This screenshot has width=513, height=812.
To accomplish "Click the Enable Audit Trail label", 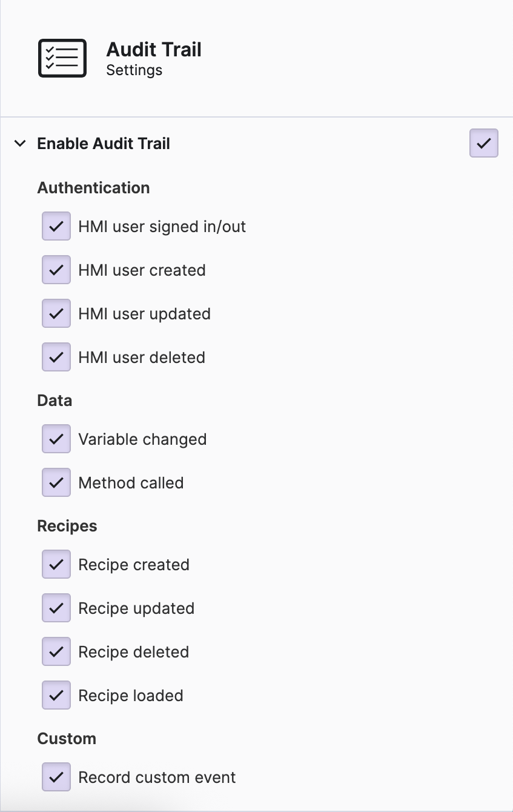I will 104,144.
